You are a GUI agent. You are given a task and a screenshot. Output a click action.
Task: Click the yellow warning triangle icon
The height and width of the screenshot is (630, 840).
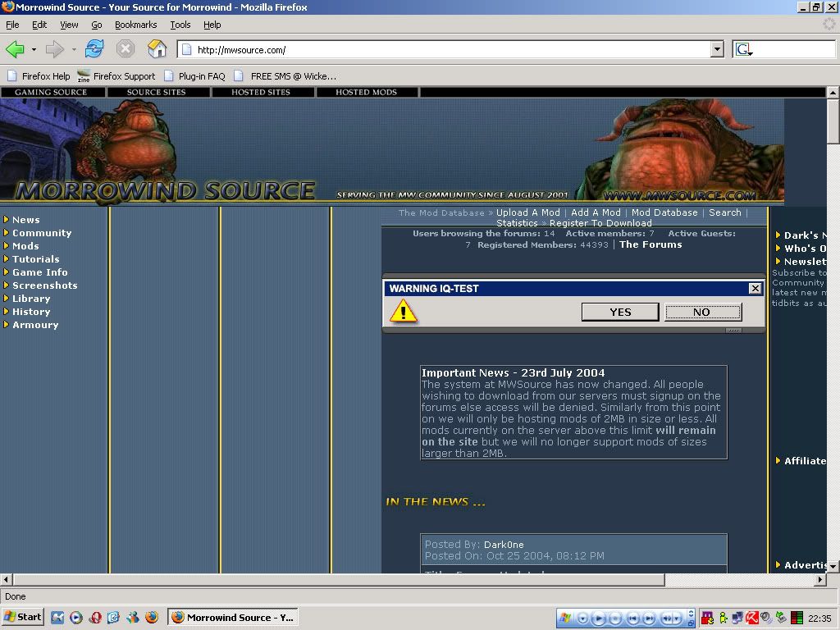403,311
